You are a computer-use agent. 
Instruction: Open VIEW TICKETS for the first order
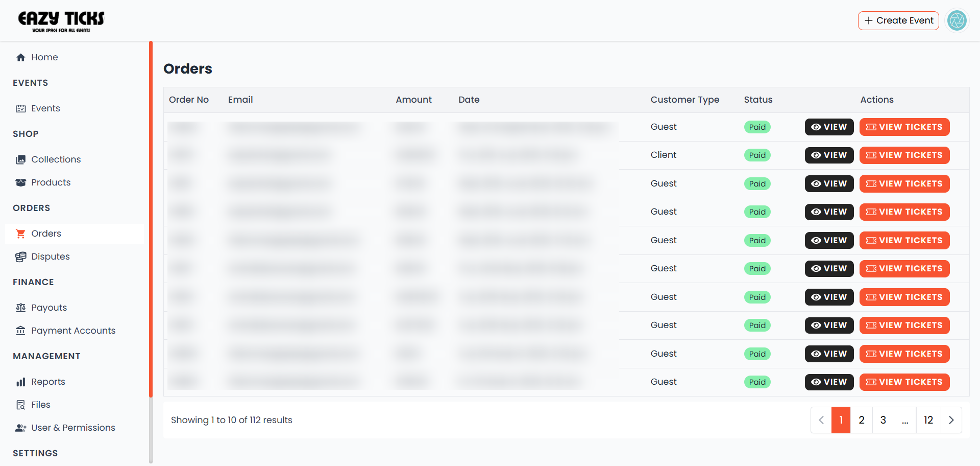(904, 127)
